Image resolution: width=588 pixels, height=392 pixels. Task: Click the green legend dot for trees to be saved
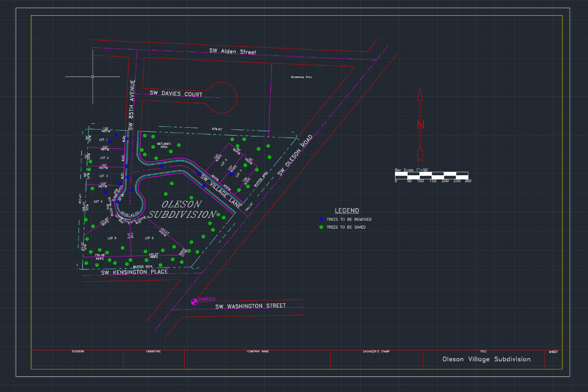321,227
